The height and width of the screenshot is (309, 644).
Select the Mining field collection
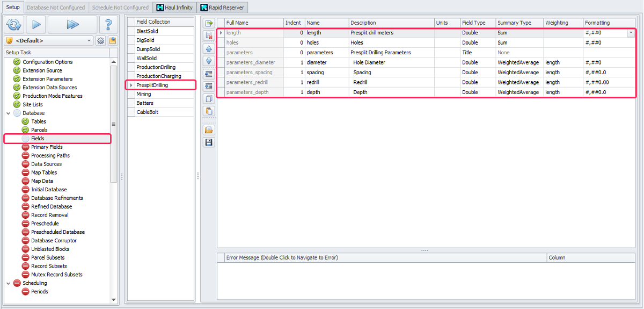coord(164,94)
